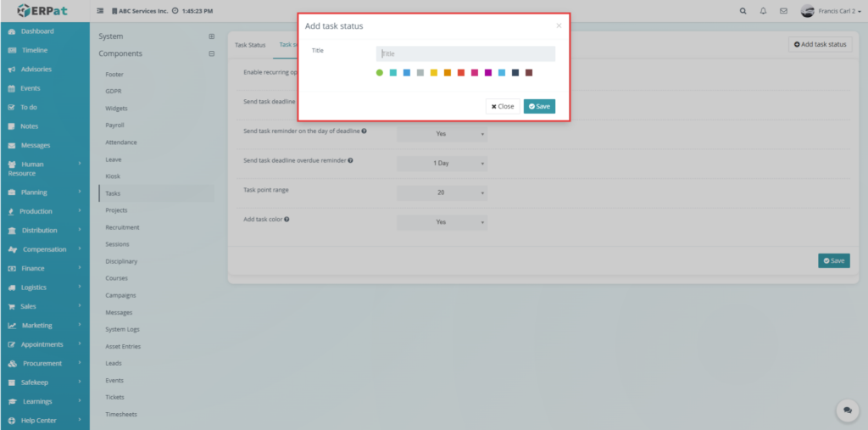Open the day-of-deadline reminder dropdown

click(442, 133)
